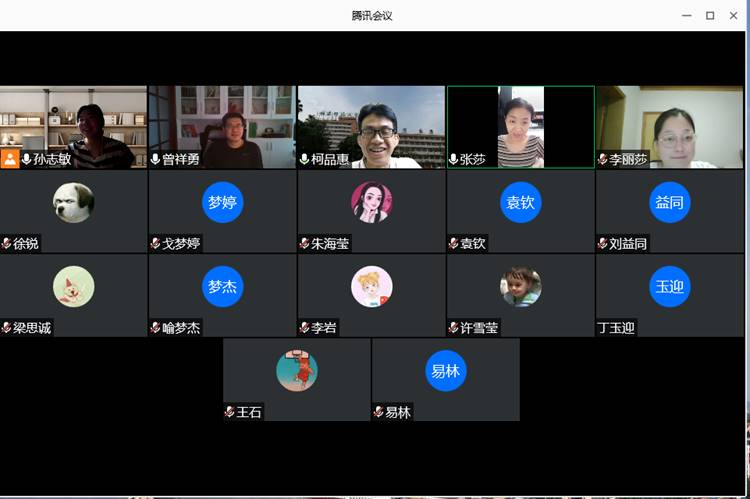Click the muted mic icon beside 朱海莹
Screen dimensions: 750x499
304,243
